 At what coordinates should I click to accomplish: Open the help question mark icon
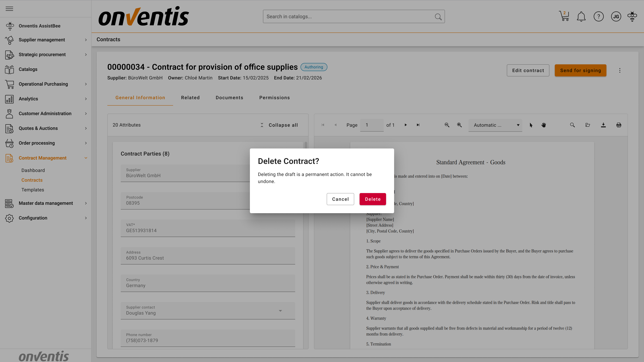click(x=599, y=17)
